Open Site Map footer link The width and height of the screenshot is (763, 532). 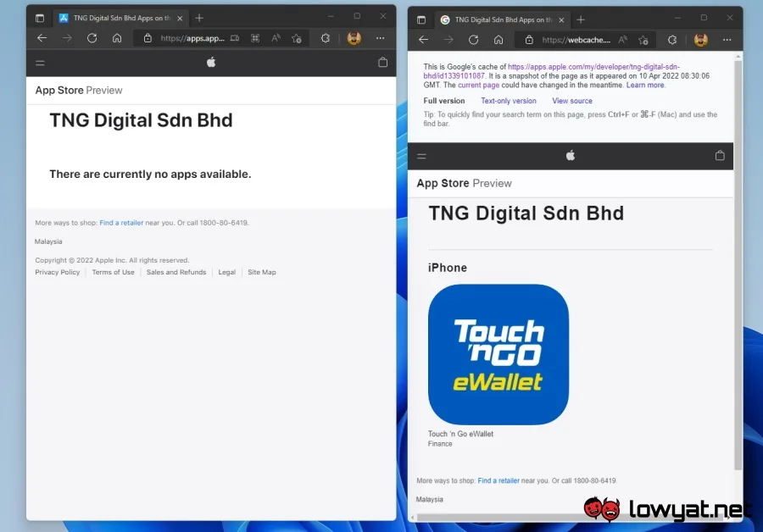(262, 272)
